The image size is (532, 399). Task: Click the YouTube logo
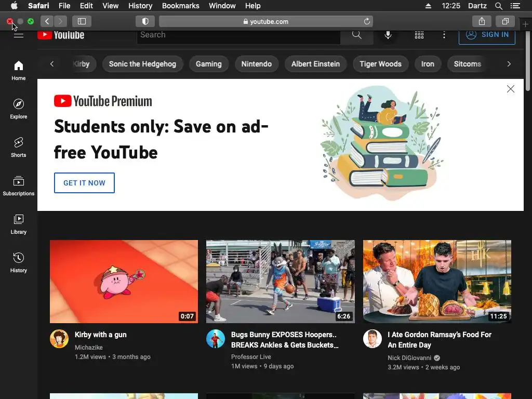(61, 35)
